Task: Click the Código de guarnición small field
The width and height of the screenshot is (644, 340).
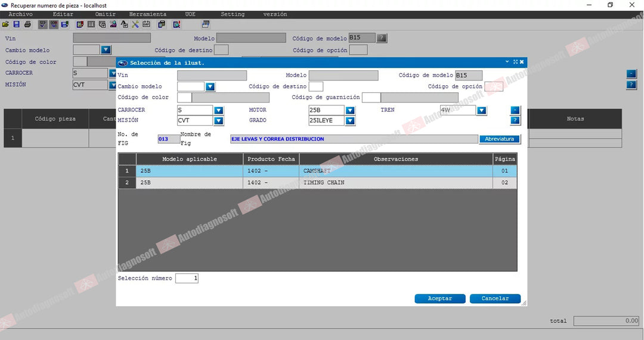Action: point(371,98)
